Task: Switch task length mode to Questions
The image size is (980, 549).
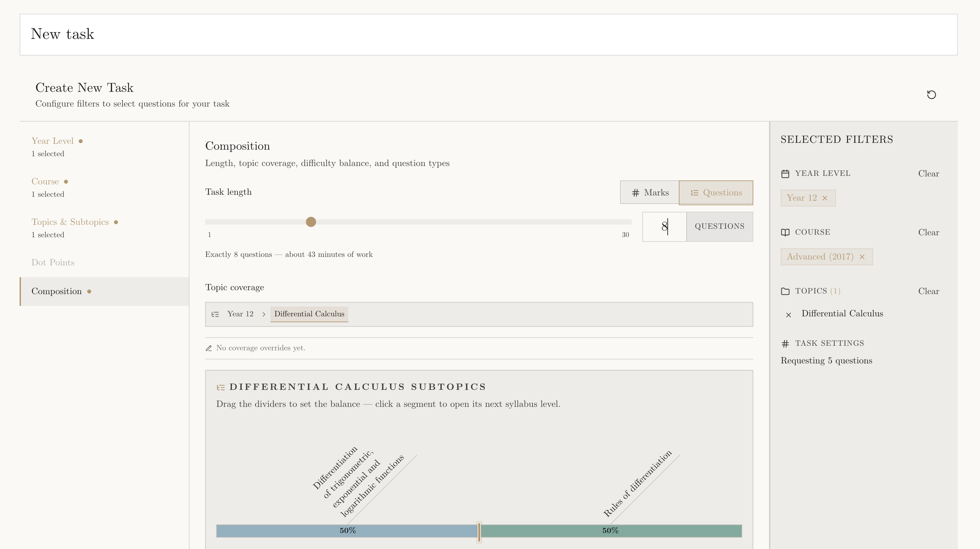Action: [x=716, y=192]
